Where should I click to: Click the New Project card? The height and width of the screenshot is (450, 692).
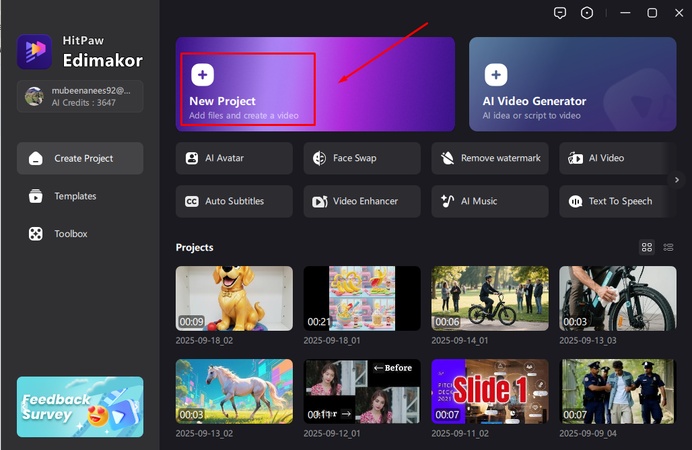click(315, 84)
